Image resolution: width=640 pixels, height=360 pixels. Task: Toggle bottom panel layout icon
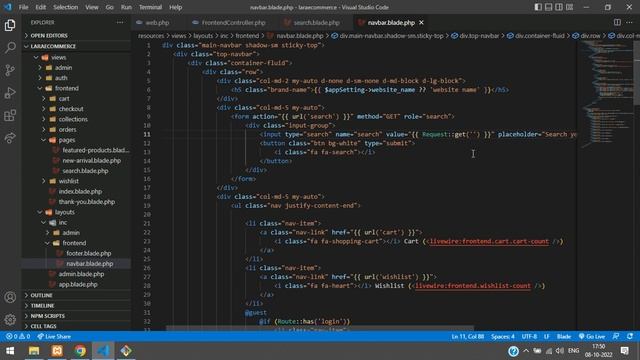(548, 7)
